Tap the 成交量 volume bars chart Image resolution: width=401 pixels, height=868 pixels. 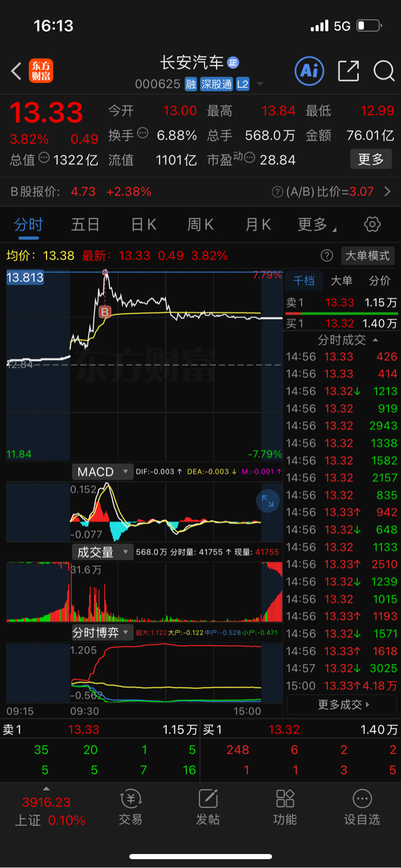144,592
